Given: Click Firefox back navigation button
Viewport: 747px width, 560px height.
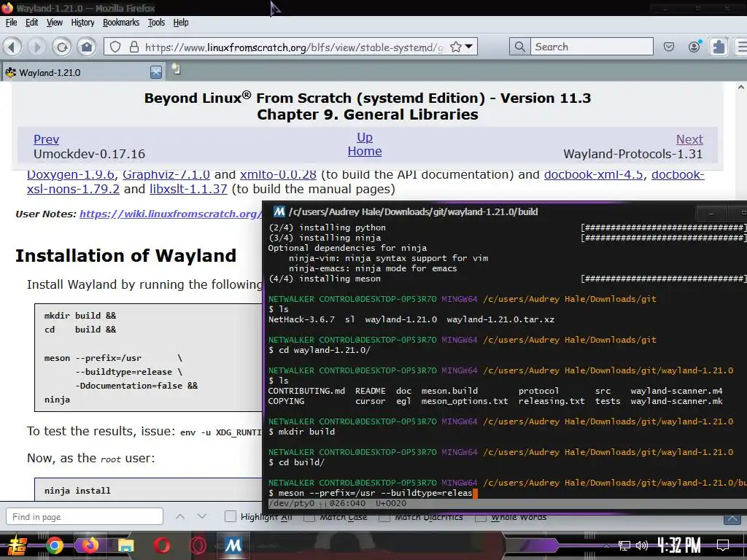Looking at the screenshot, I should pyautogui.click(x=12, y=47).
